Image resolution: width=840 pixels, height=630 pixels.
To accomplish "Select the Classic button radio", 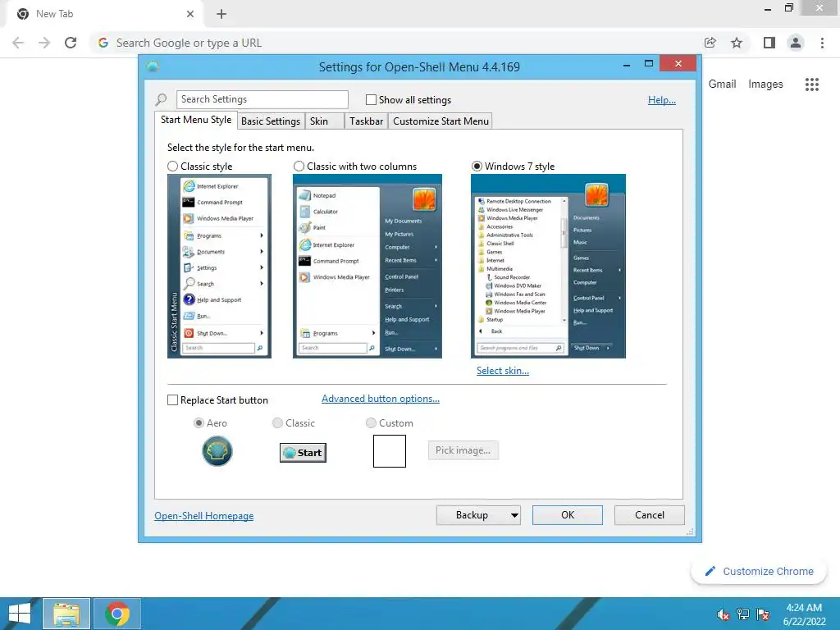I will 277,423.
